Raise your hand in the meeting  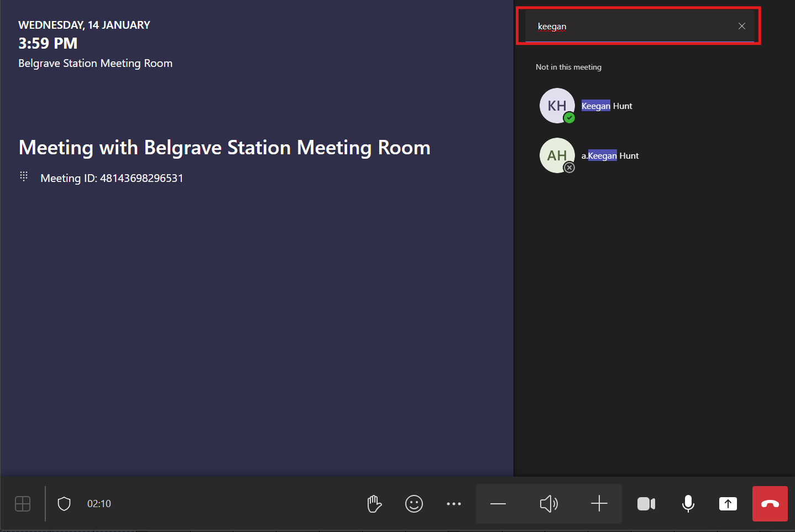(374, 504)
